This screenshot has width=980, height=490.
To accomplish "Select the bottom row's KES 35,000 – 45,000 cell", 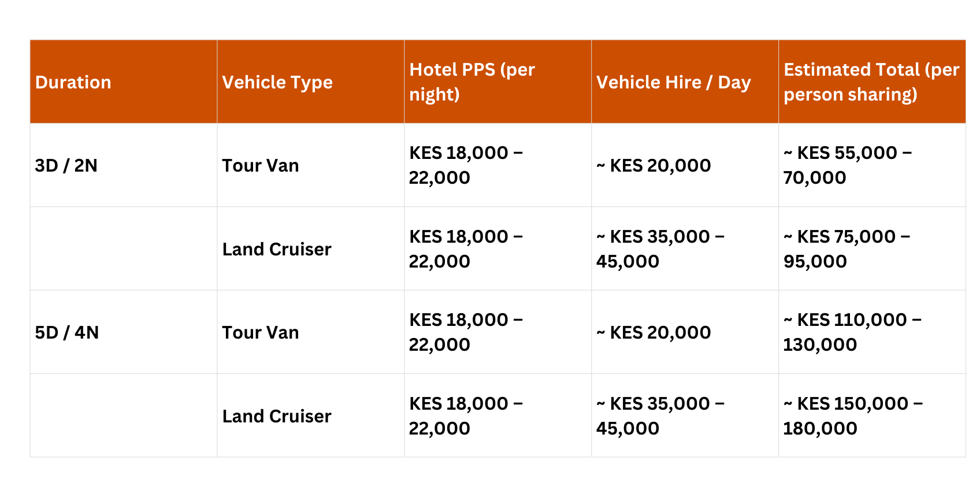I will (660, 416).
